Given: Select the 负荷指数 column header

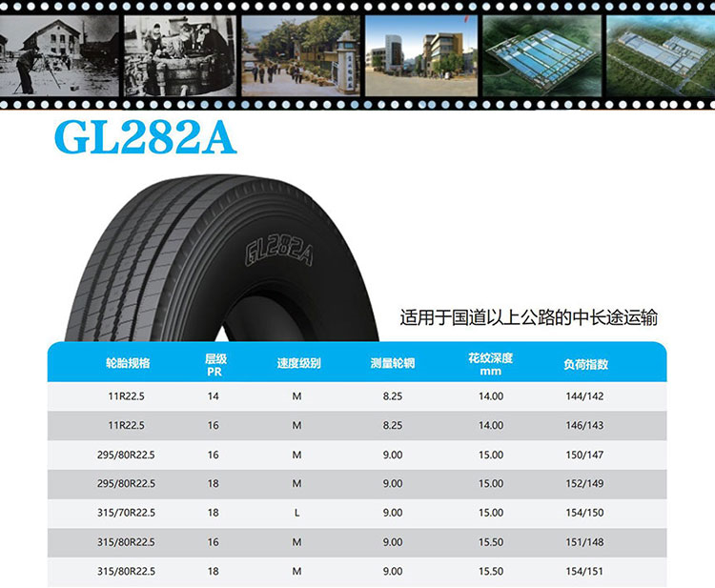Looking at the screenshot, I should (x=586, y=364).
